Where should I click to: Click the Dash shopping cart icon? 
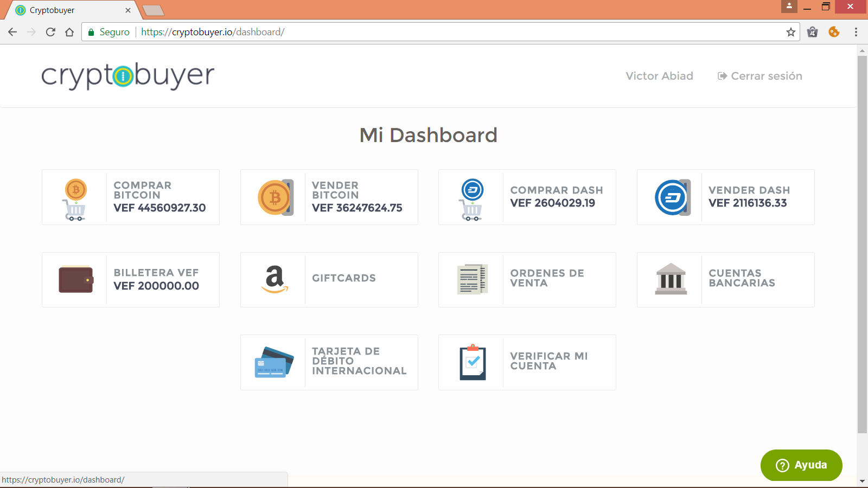(x=472, y=199)
